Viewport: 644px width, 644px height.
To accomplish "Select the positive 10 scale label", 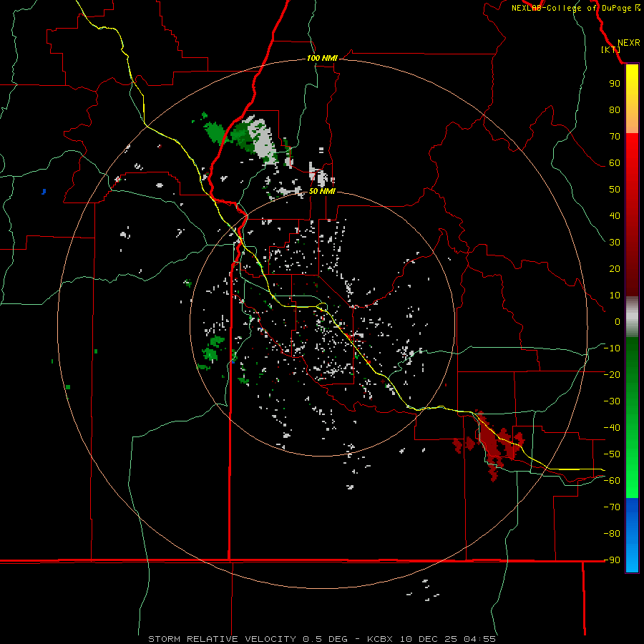I will pyautogui.click(x=615, y=296).
